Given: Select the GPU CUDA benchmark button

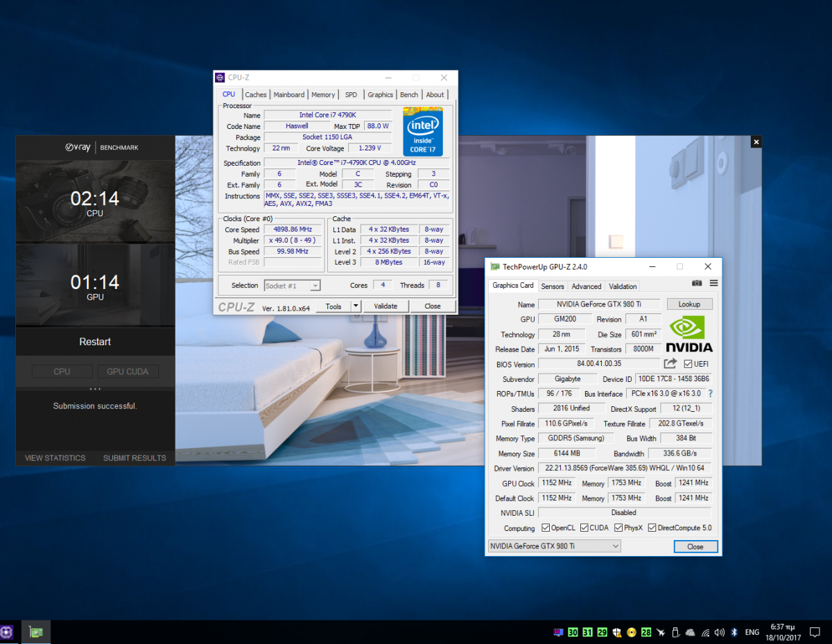Looking at the screenshot, I should coord(128,372).
